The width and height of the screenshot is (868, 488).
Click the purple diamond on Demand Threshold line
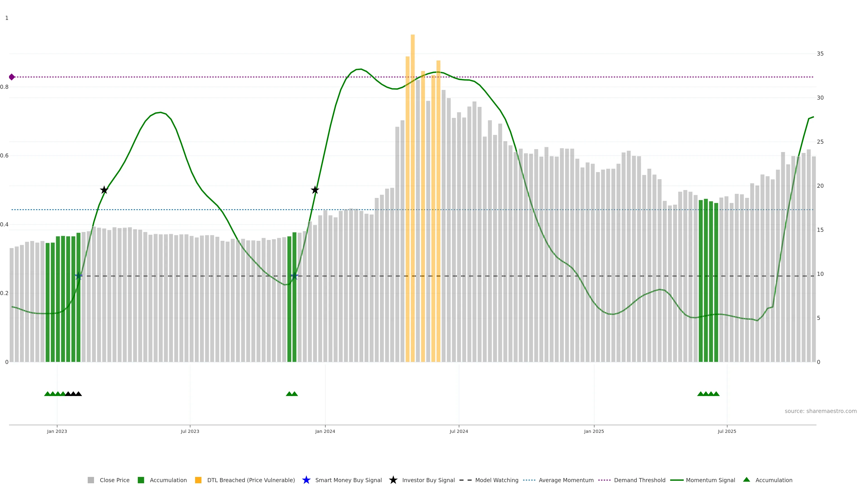(12, 77)
